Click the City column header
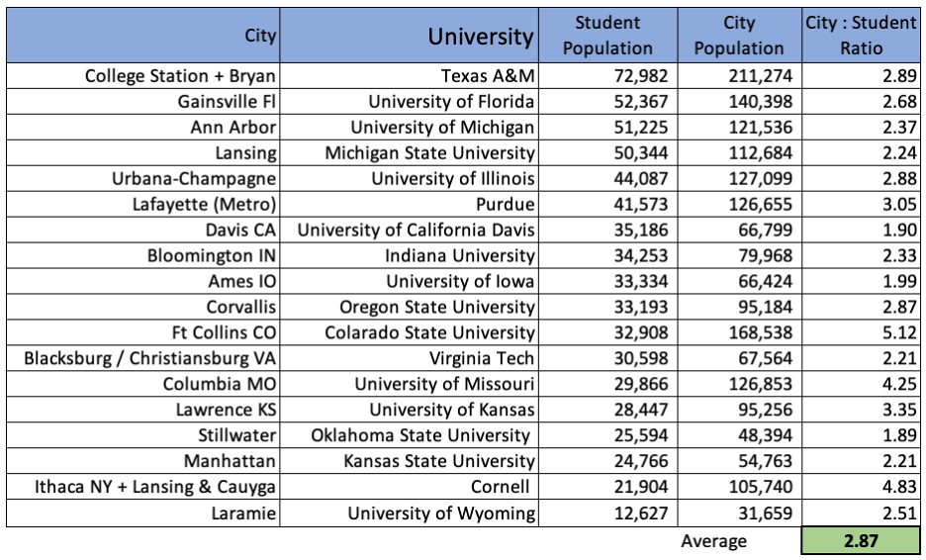 (261, 36)
